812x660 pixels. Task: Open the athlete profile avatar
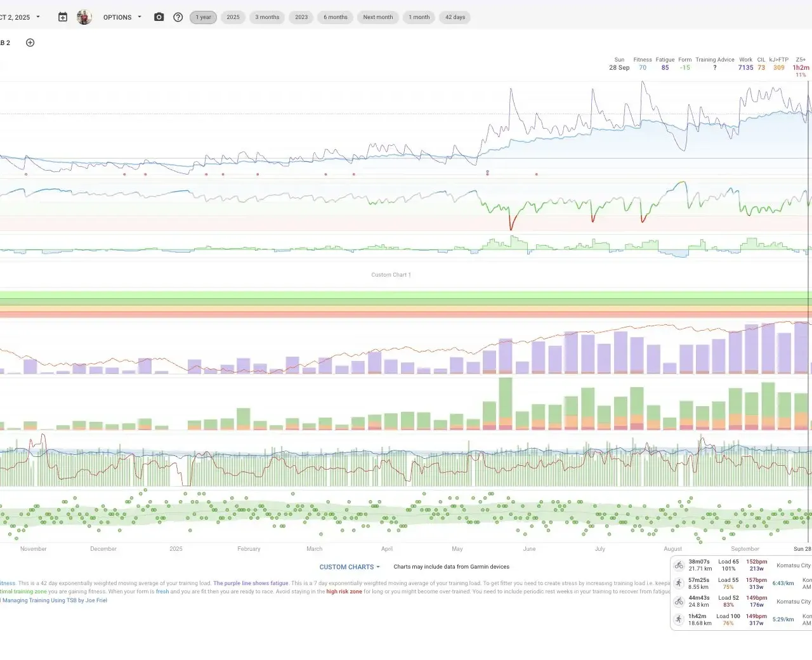click(84, 17)
